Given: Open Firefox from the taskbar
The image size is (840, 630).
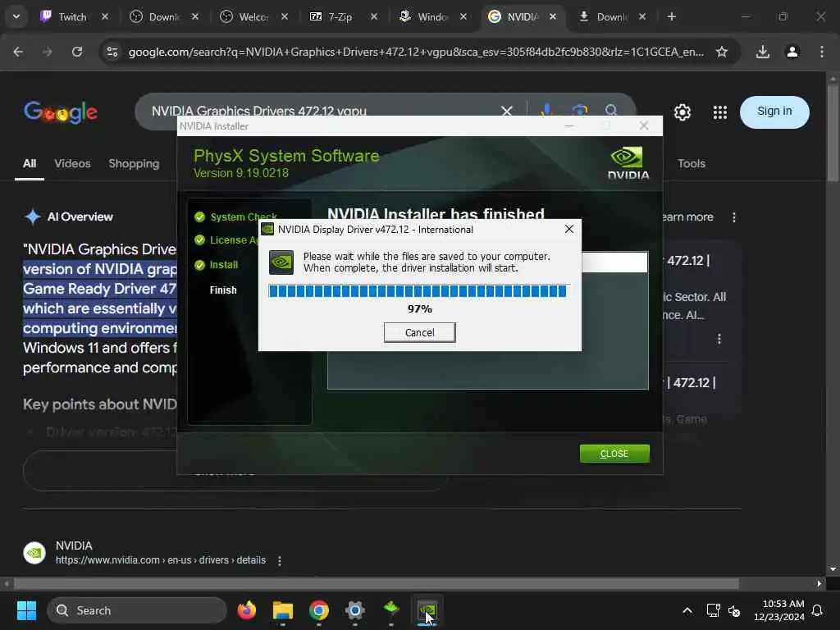Looking at the screenshot, I should tap(246, 610).
